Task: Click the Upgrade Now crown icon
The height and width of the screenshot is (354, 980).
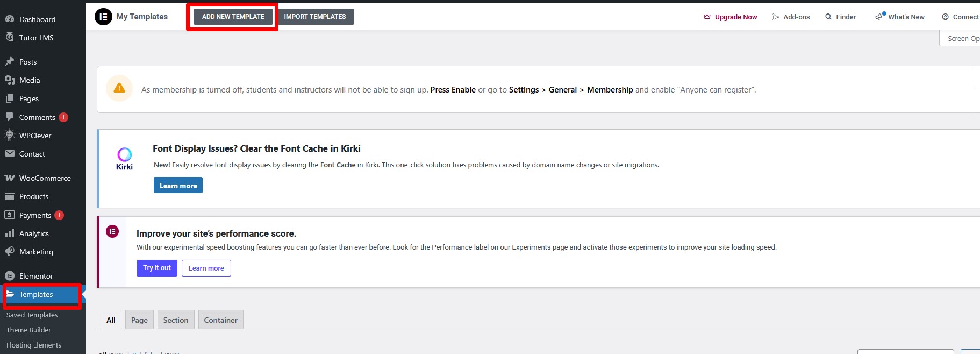Action: 707,17
